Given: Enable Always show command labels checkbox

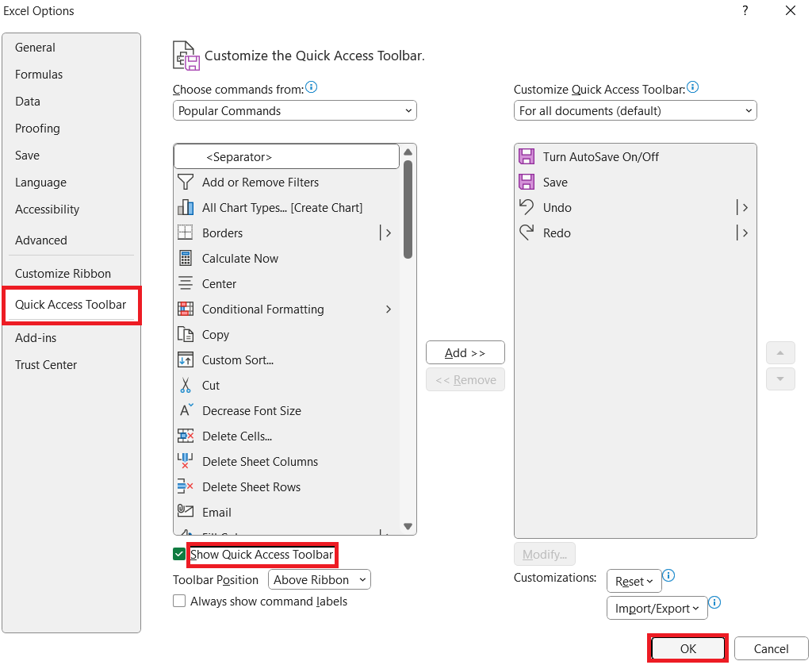Looking at the screenshot, I should (x=179, y=601).
